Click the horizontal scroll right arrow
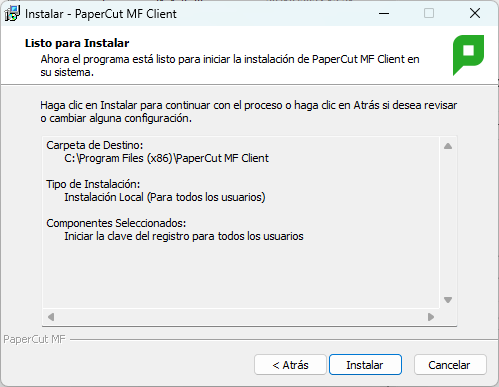The image size is (499, 387). [431, 317]
